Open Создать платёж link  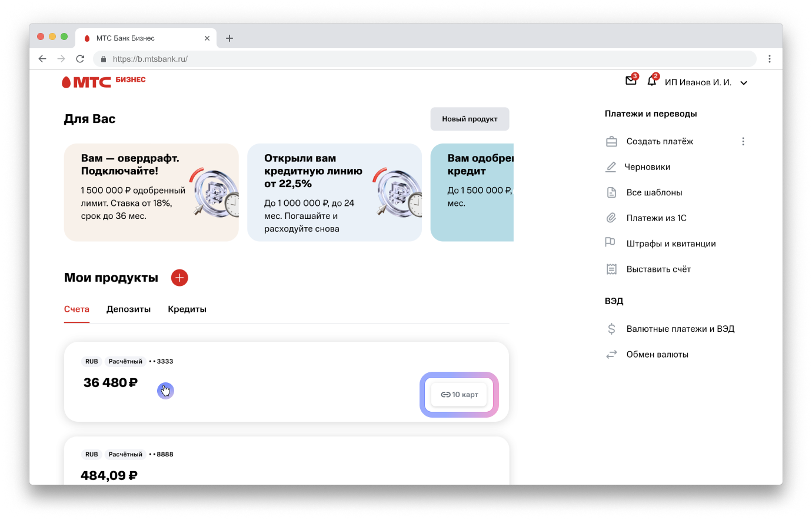click(660, 141)
